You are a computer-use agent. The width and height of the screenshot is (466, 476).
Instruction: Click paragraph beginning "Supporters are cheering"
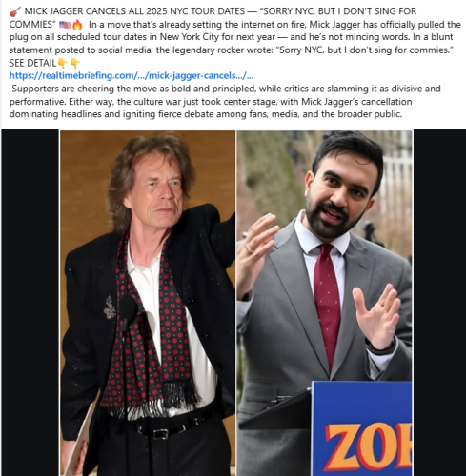coord(225,102)
